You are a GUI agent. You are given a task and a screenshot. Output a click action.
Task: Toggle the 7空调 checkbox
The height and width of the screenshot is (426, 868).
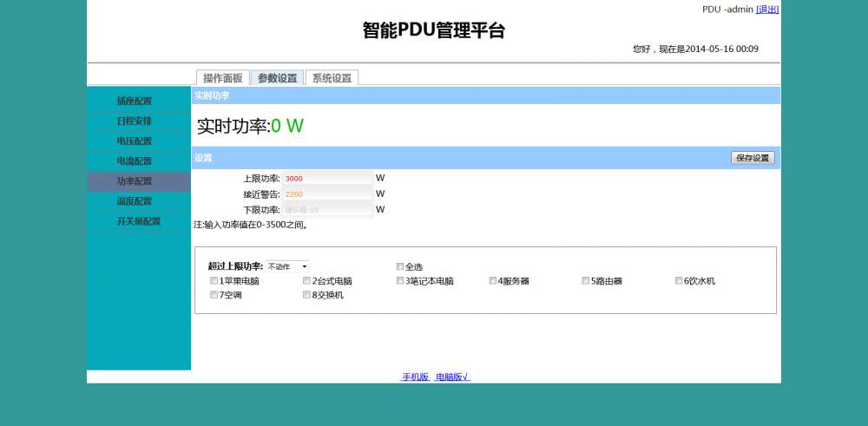[214, 296]
